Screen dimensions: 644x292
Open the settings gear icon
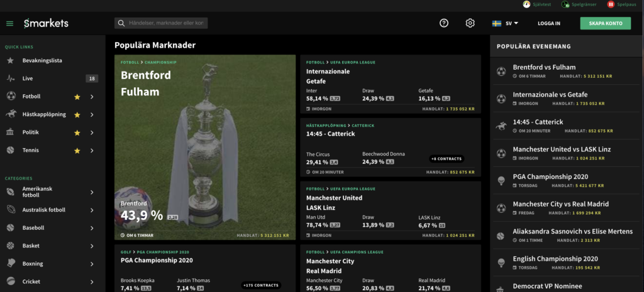(470, 23)
